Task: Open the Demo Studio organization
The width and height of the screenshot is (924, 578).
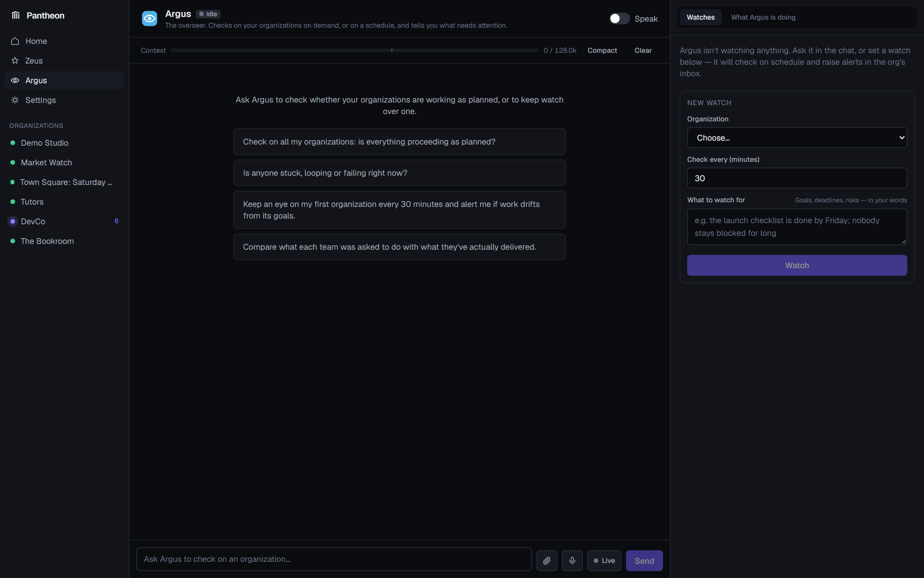Action: [64, 143]
